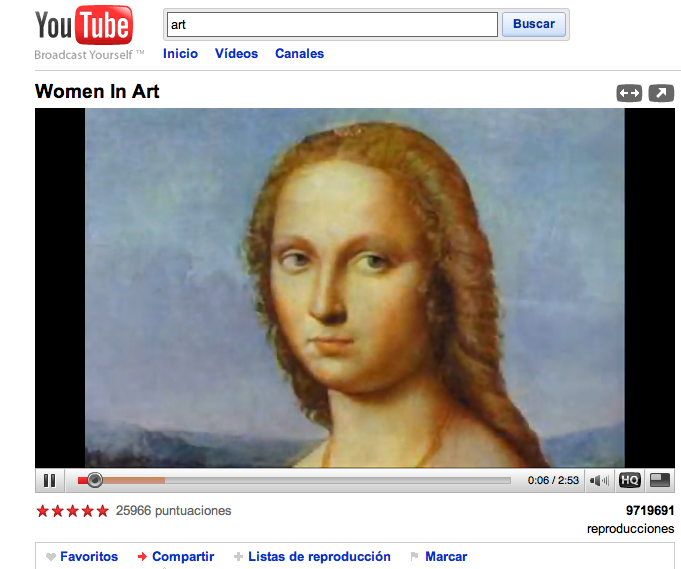The image size is (681, 569).
Task: Click the Listas de reproducción link
Action: point(319,556)
